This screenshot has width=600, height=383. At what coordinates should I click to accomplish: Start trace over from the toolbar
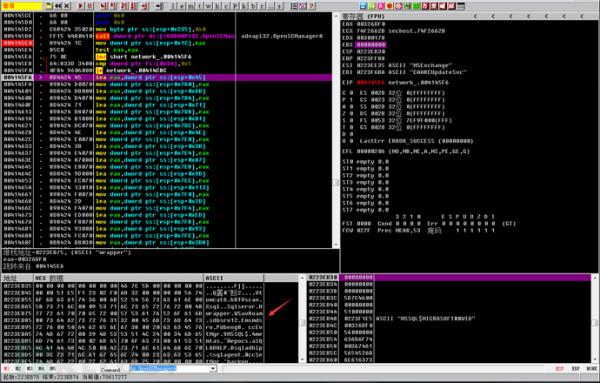coord(134,6)
